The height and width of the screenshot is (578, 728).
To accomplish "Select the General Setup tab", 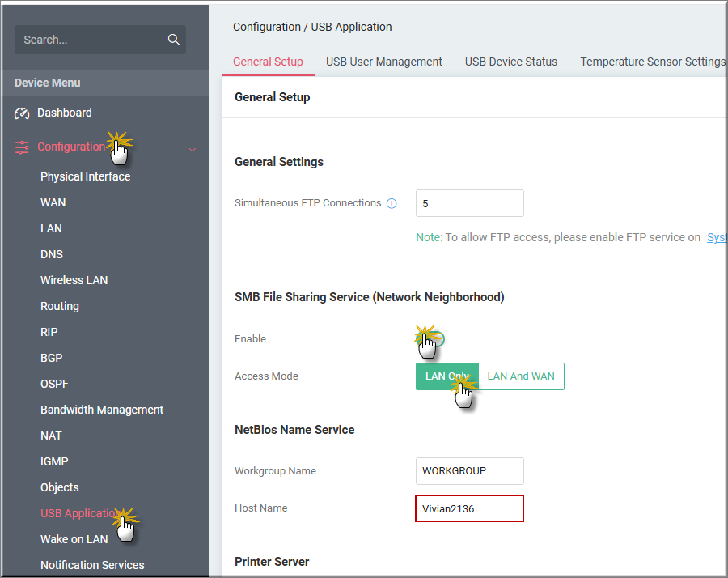I will pyautogui.click(x=268, y=62).
